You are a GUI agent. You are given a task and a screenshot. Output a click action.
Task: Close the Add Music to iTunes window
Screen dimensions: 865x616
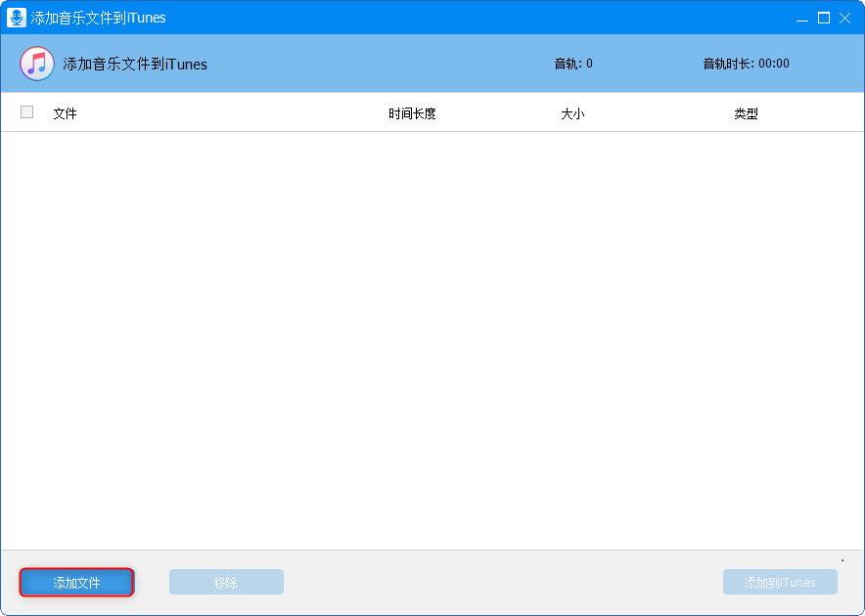[x=844, y=18]
